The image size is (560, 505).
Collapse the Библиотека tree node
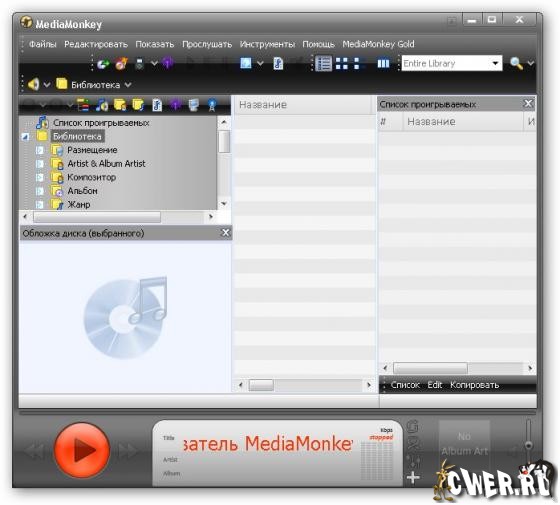tap(25, 137)
